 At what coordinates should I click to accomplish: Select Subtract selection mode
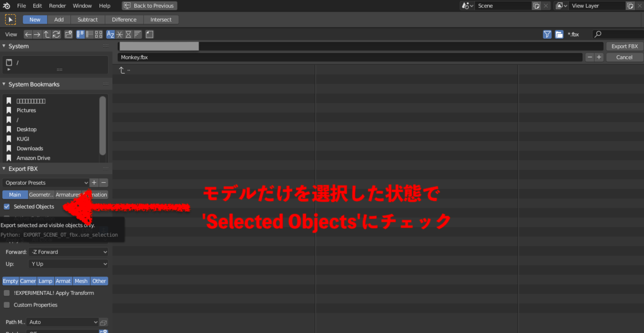(x=87, y=19)
